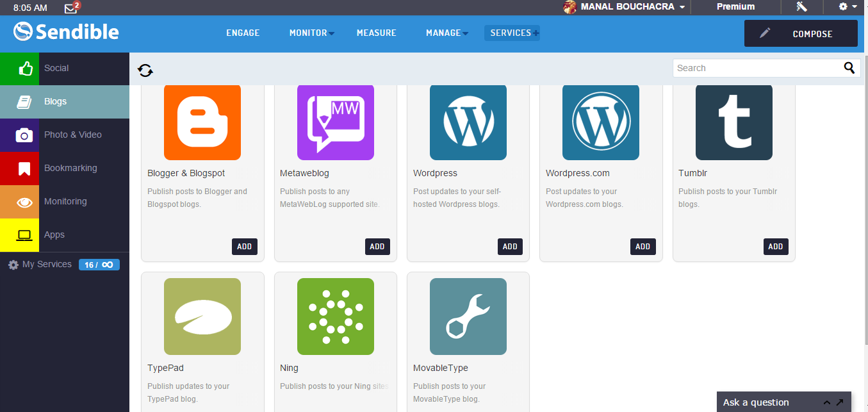Click the Premium plan label
Image resolution: width=868 pixels, height=412 pixels.
[x=735, y=7]
